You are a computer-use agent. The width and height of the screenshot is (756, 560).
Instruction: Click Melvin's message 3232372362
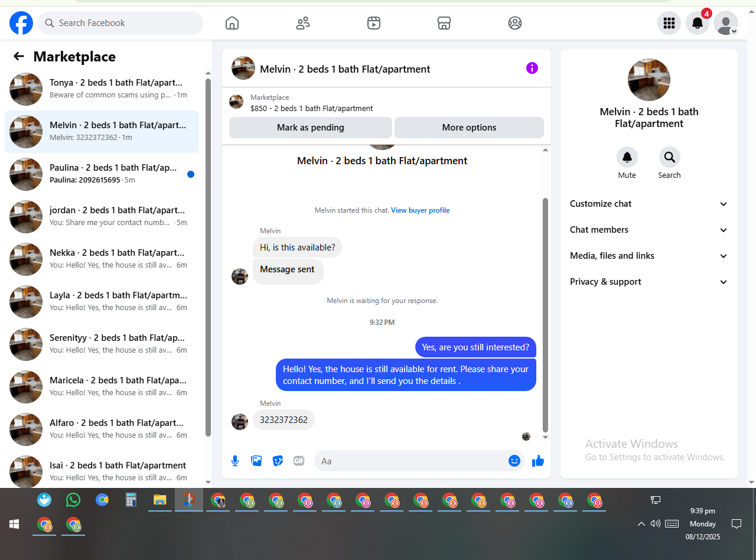click(x=283, y=420)
